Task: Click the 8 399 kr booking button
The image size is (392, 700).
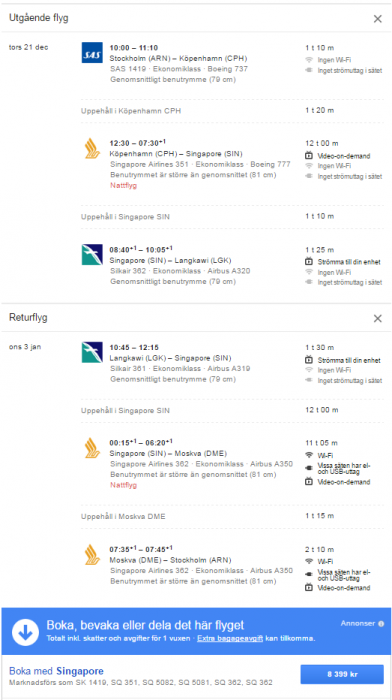Action: coord(342,674)
